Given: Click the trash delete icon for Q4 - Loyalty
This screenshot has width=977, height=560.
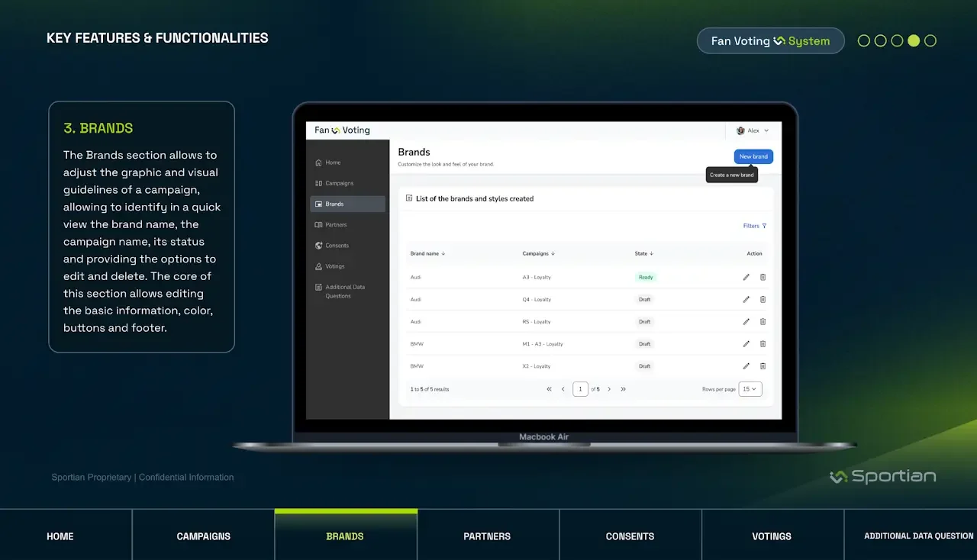Looking at the screenshot, I should [x=763, y=300].
